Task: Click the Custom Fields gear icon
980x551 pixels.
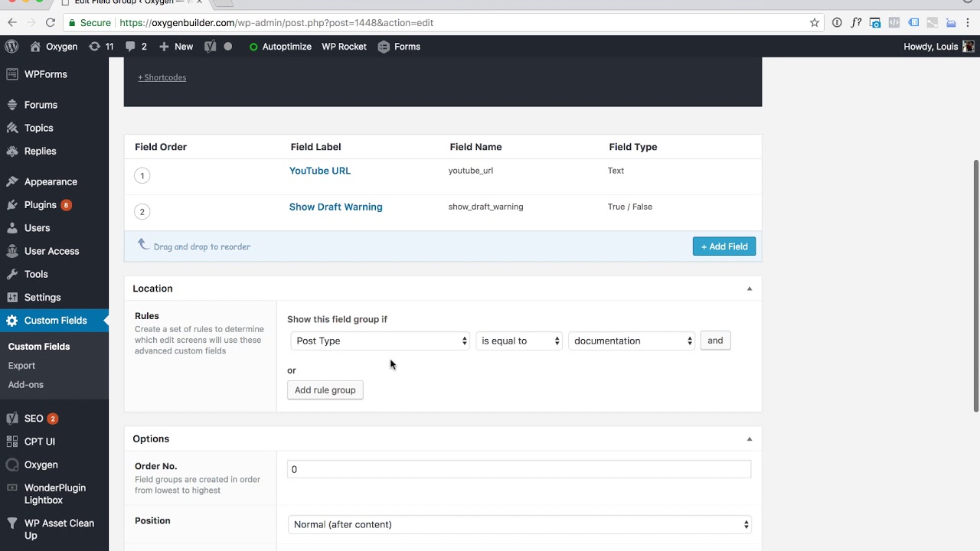Action: pyautogui.click(x=11, y=321)
